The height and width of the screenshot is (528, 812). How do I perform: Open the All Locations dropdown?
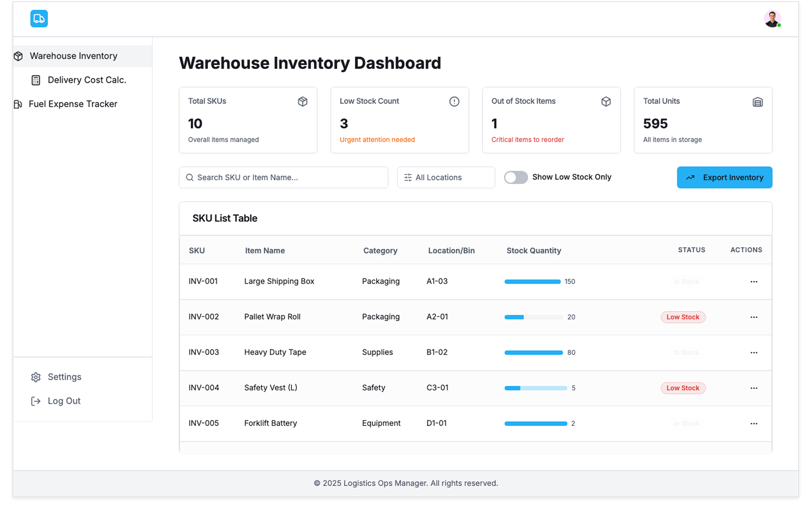click(446, 178)
